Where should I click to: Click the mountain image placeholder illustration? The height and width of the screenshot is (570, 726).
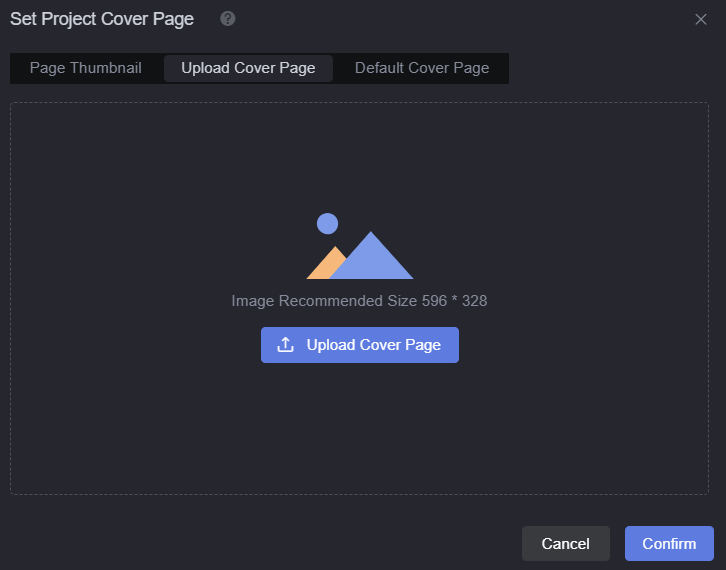click(x=360, y=246)
